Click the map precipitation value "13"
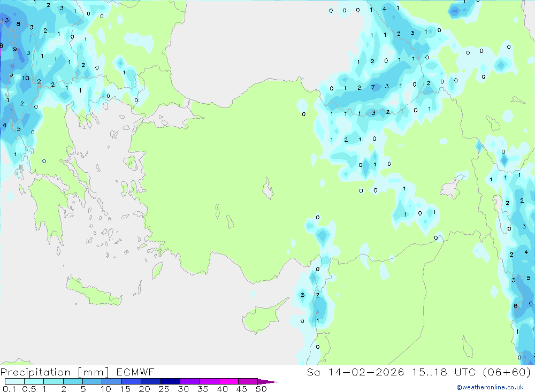The height and width of the screenshot is (392, 535). click(5, 20)
